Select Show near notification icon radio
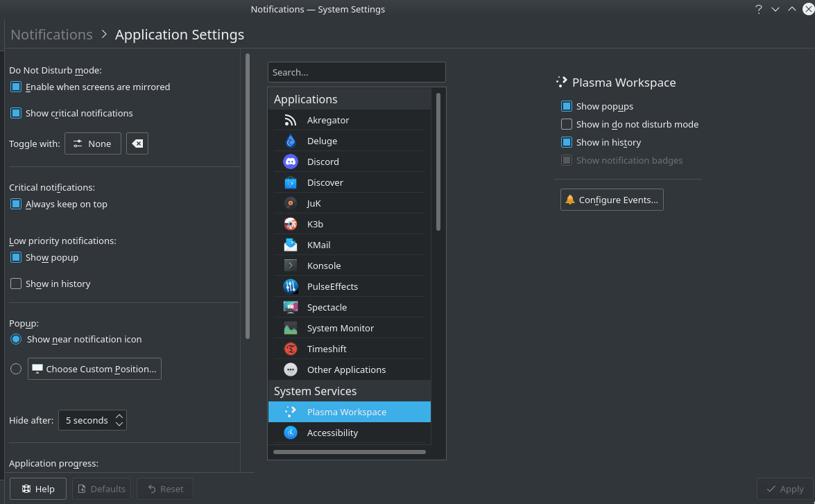Image resolution: width=815 pixels, height=504 pixels. (x=16, y=339)
